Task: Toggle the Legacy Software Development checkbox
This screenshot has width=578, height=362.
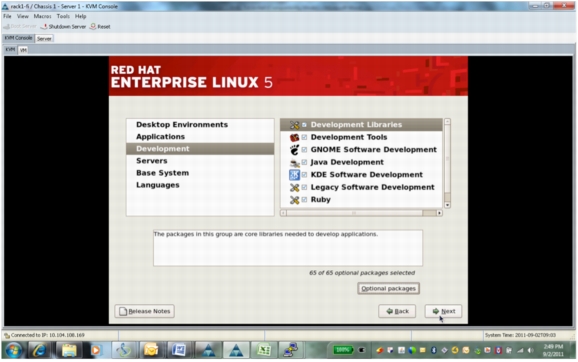Action: 304,187
